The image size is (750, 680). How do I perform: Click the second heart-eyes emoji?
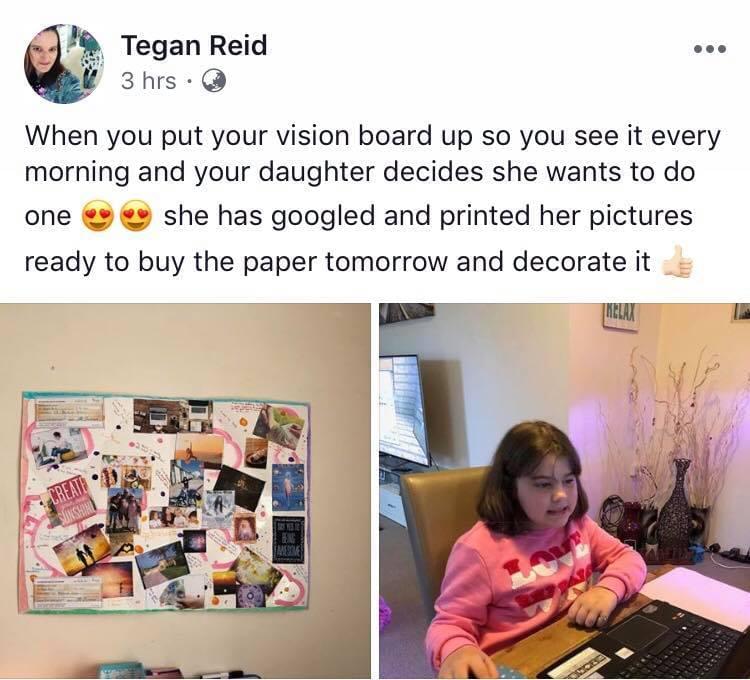(136, 216)
